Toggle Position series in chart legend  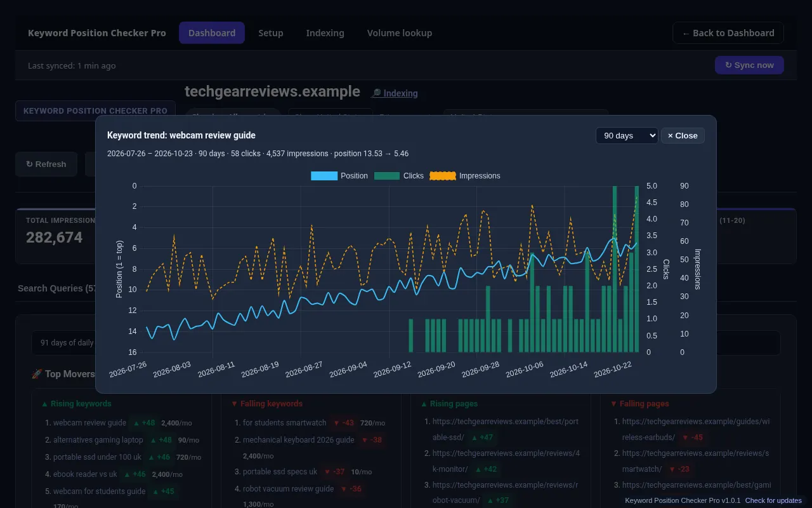(x=339, y=176)
